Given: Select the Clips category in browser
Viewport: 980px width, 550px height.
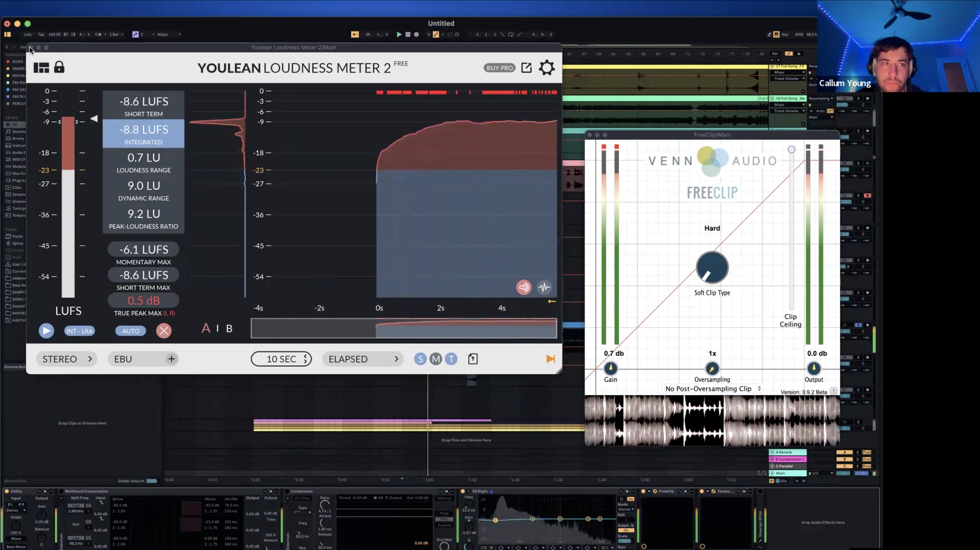Looking at the screenshot, I should [x=16, y=187].
